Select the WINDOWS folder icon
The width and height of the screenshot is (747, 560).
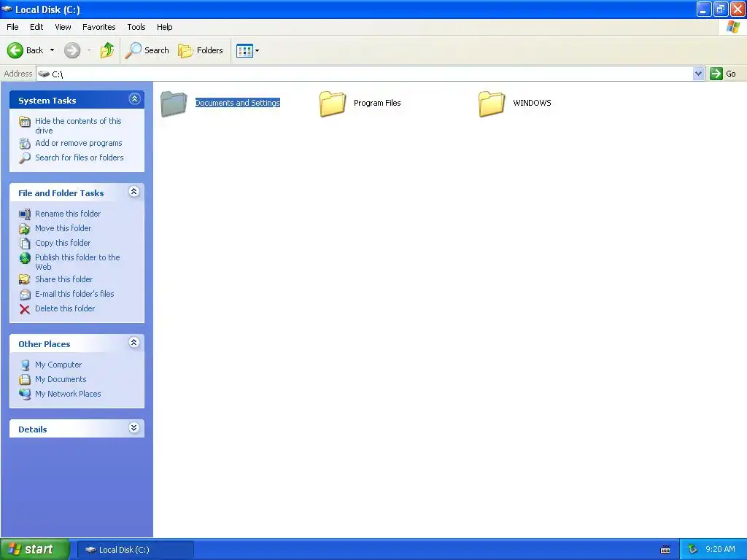coord(492,104)
